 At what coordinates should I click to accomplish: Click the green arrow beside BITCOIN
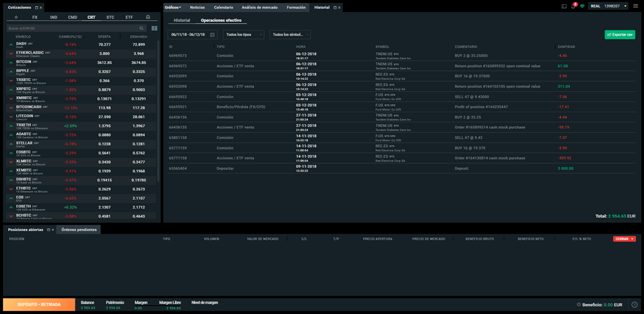click(x=11, y=63)
